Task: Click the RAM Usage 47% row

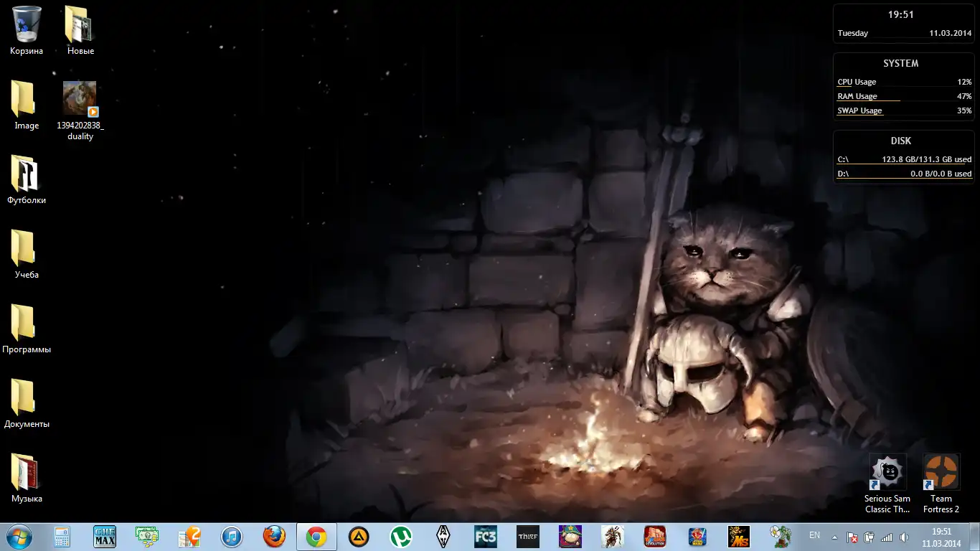Action: 904,96
